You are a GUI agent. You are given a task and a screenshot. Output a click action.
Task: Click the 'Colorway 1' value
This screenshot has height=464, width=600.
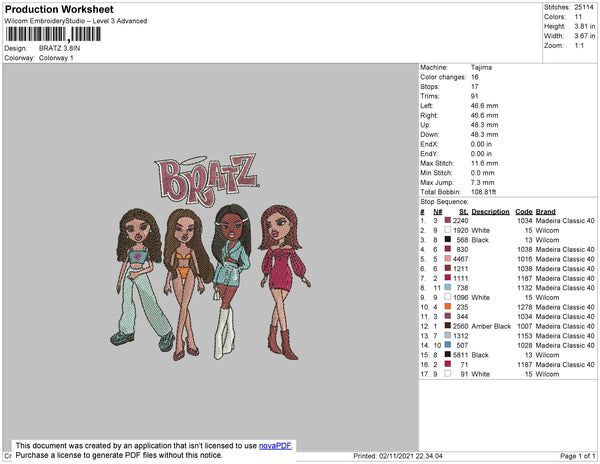pyautogui.click(x=56, y=58)
